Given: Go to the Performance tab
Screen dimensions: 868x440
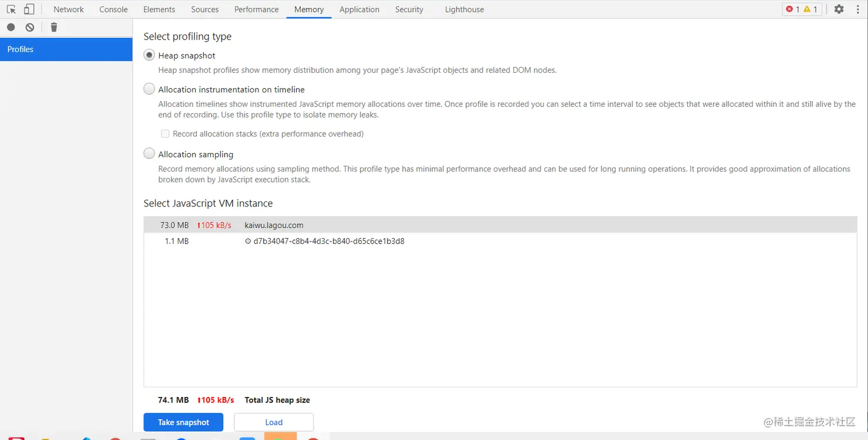Looking at the screenshot, I should tap(257, 9).
